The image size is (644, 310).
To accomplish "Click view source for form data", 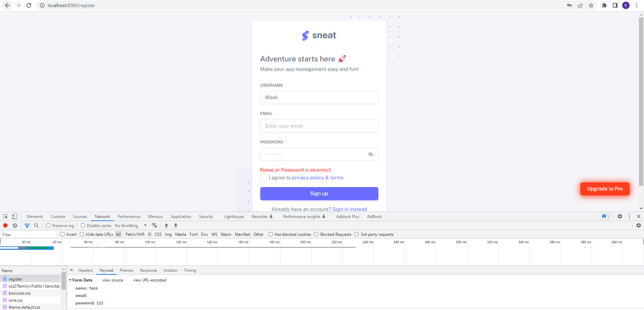I will click(112, 280).
